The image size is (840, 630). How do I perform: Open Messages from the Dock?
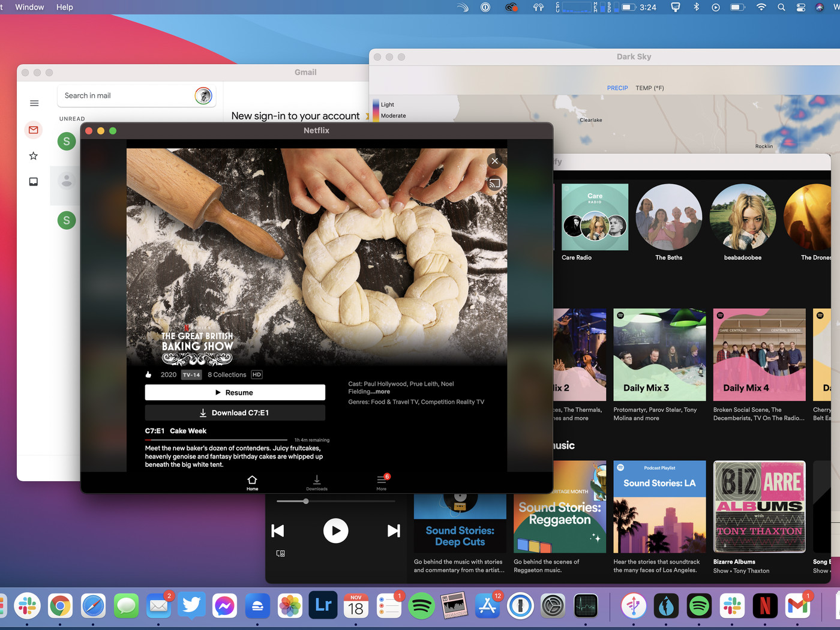click(126, 607)
